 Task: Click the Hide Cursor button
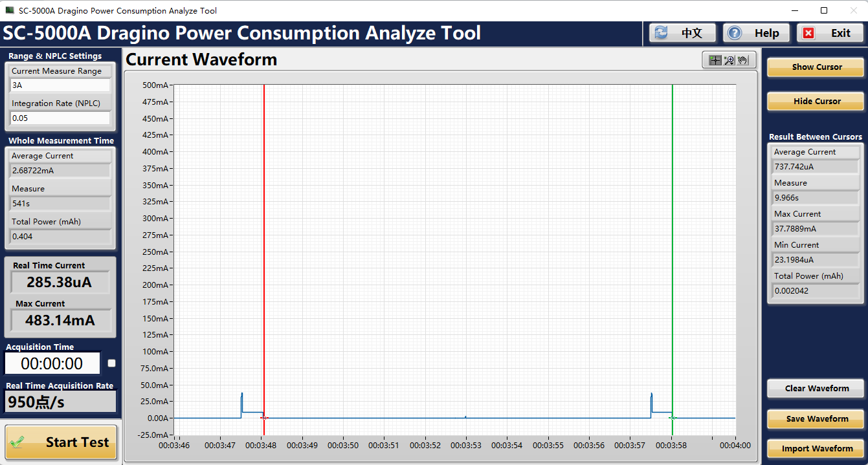[816, 102]
